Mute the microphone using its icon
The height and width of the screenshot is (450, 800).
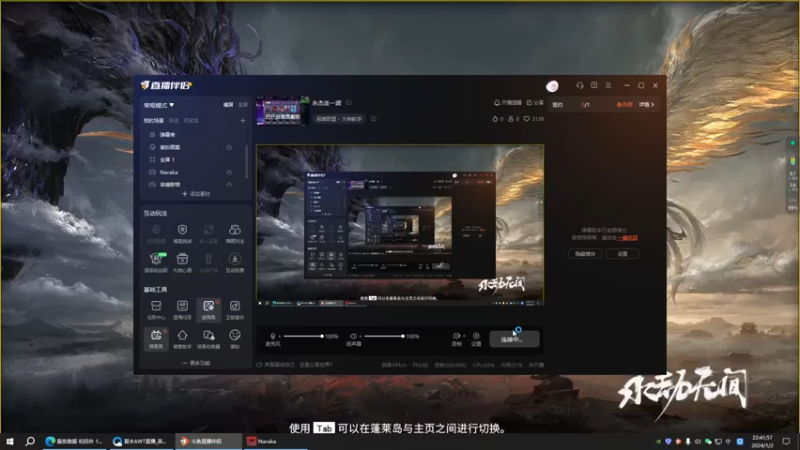[x=272, y=336]
